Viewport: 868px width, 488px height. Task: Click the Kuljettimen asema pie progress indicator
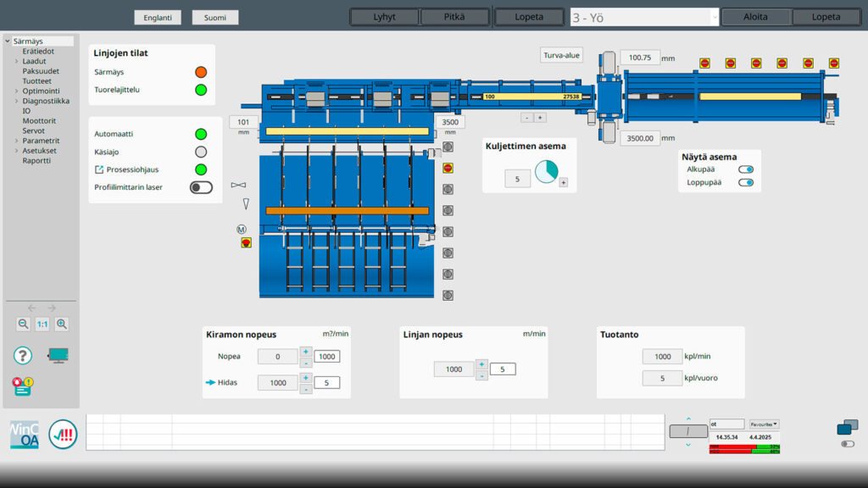546,173
